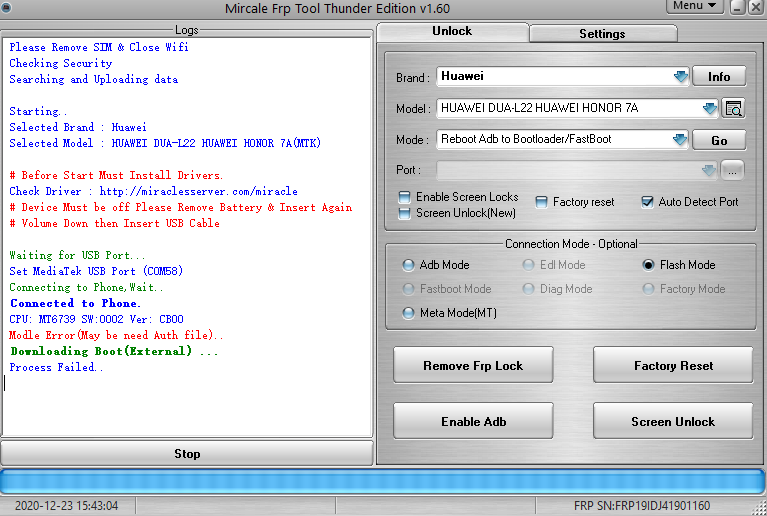This screenshot has height=516, width=767.
Task: Click inside the Logs text area
Action: (187, 237)
